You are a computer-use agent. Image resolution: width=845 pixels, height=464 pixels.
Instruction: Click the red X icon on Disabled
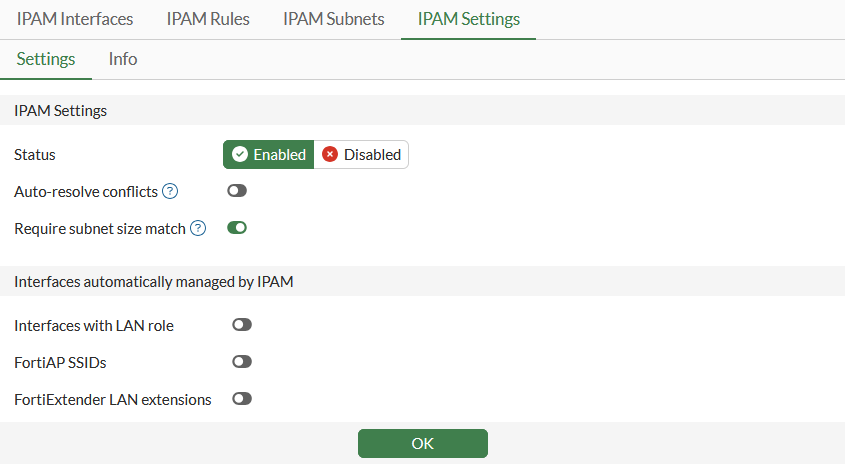coord(330,155)
